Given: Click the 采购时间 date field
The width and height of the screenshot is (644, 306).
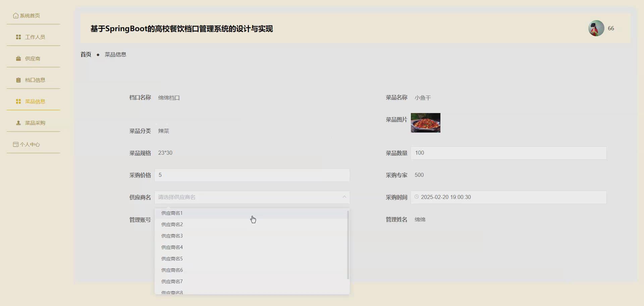Looking at the screenshot, I should pos(508,197).
